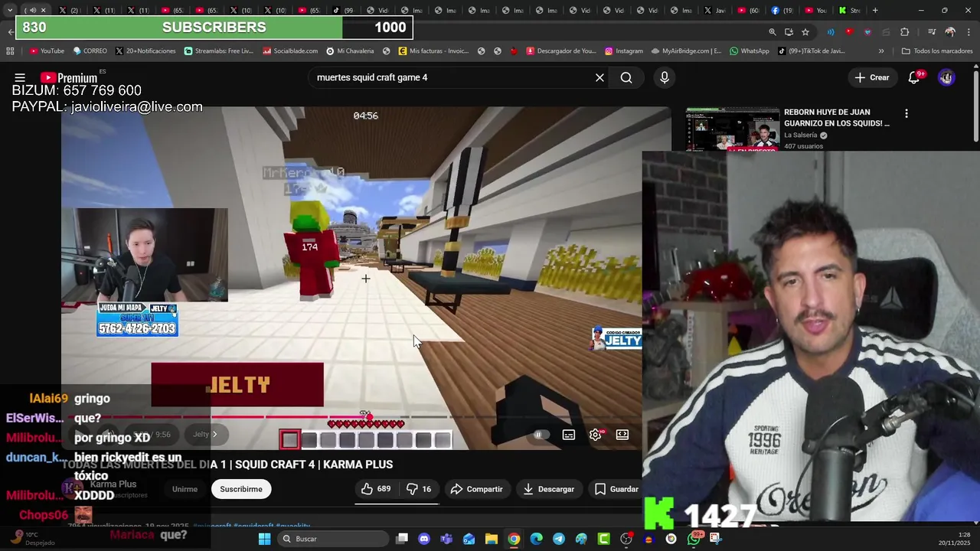This screenshot has height=551, width=980.
Task: Open File Explorer from taskbar
Action: point(492,539)
